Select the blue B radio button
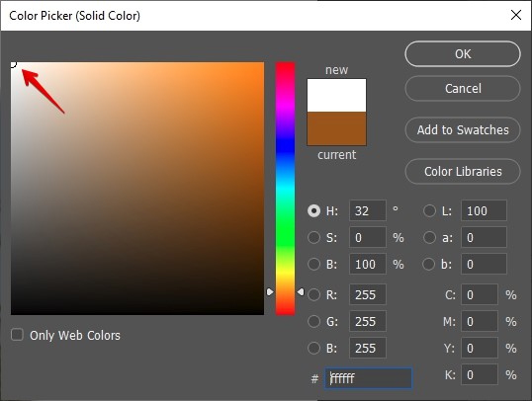The image size is (532, 401). click(x=313, y=348)
